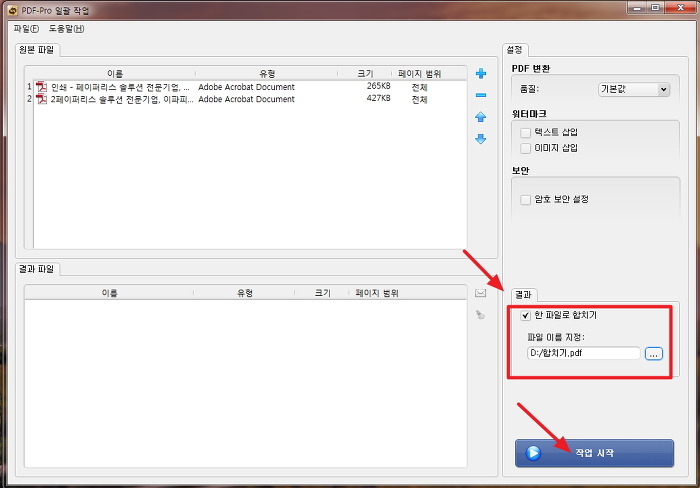Viewport: 700px width, 488px height.
Task: Move selected file up with arrow icon
Action: tap(481, 117)
